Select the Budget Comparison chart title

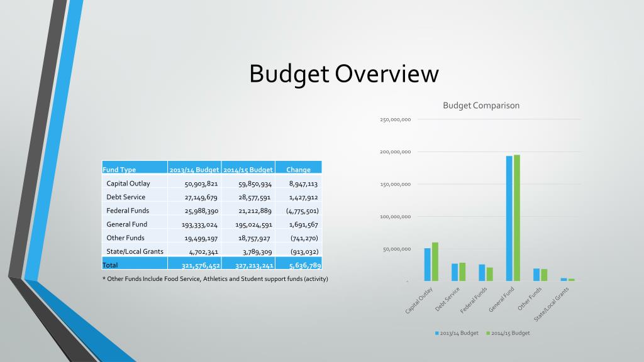coord(481,106)
